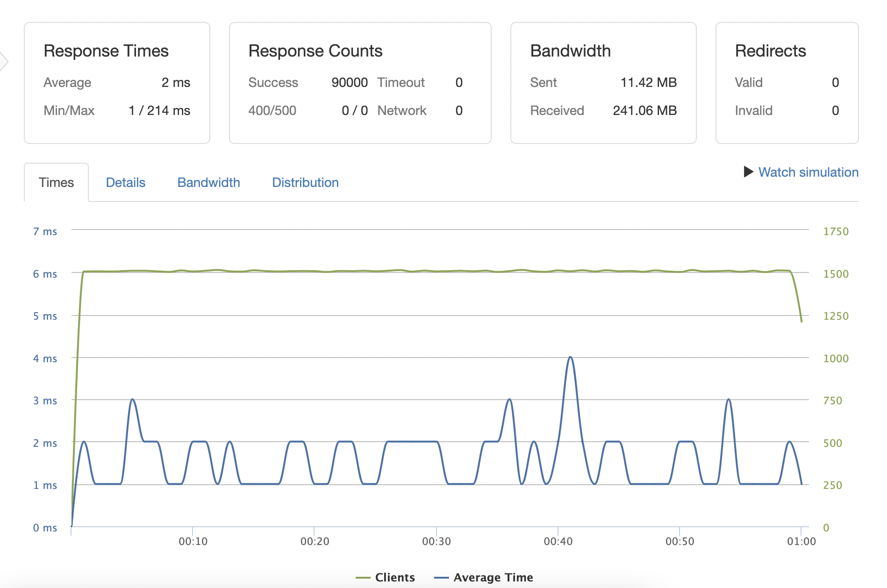
Task: Click the 11.42 MB sent value
Action: 648,83
